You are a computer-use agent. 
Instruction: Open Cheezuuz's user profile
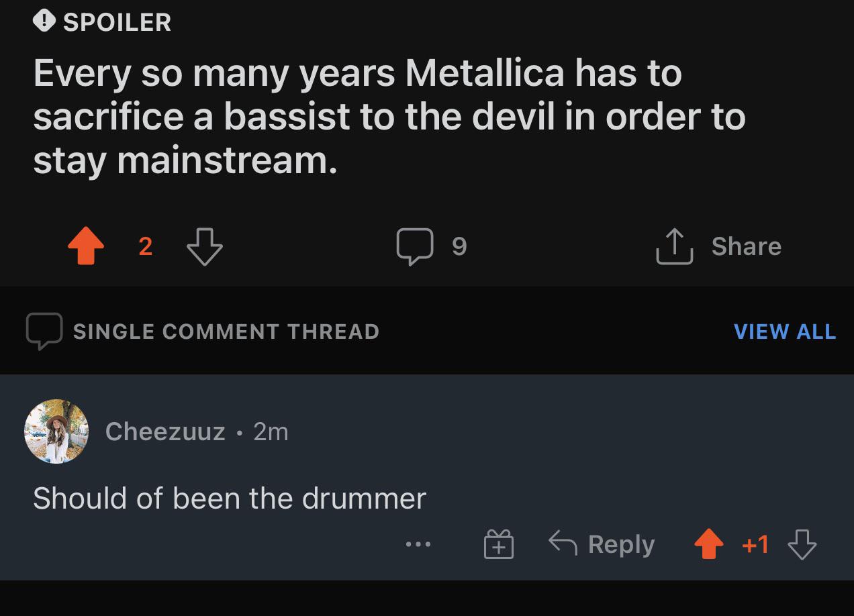[165, 431]
